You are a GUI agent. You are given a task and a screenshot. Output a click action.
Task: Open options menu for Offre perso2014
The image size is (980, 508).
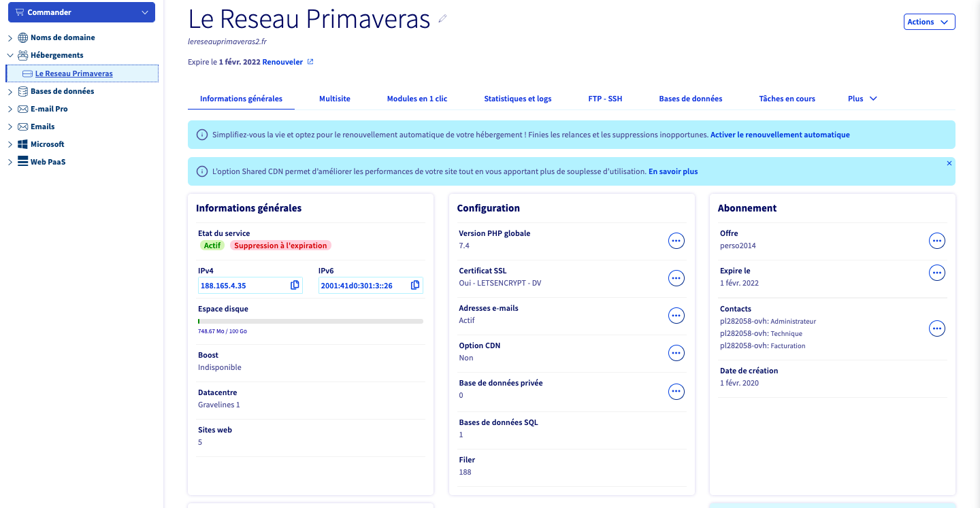point(937,241)
